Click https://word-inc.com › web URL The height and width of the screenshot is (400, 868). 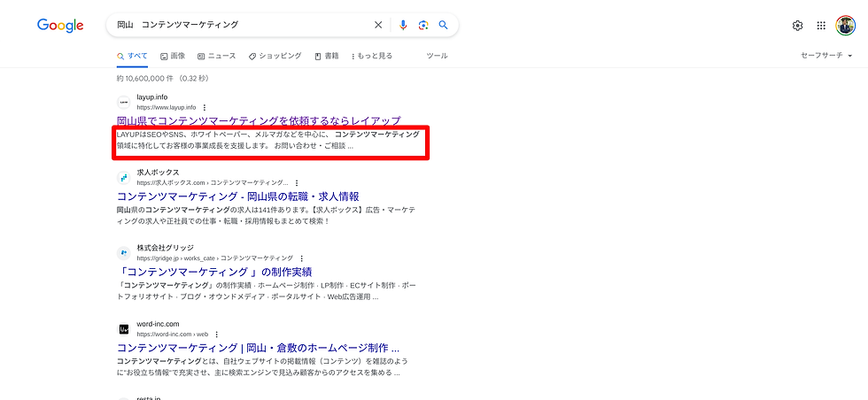tap(172, 335)
